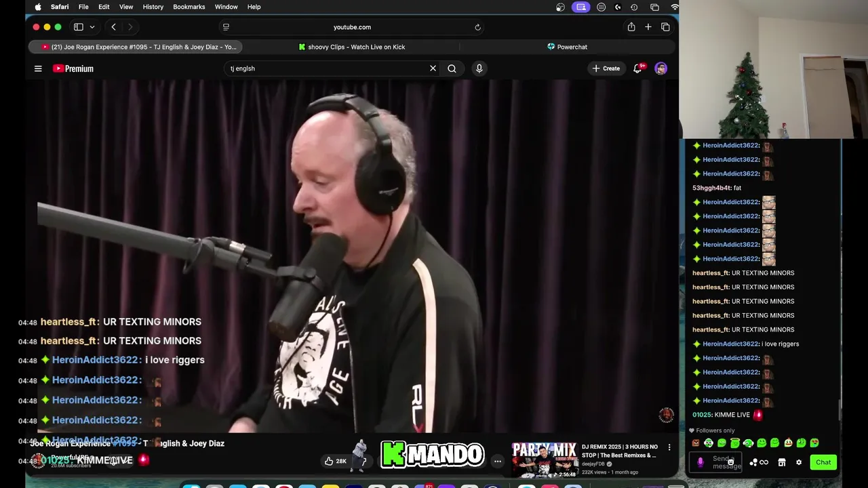Clear the 'tj english' search text
Viewport: 868px width, 488px height.
pyautogui.click(x=433, y=68)
